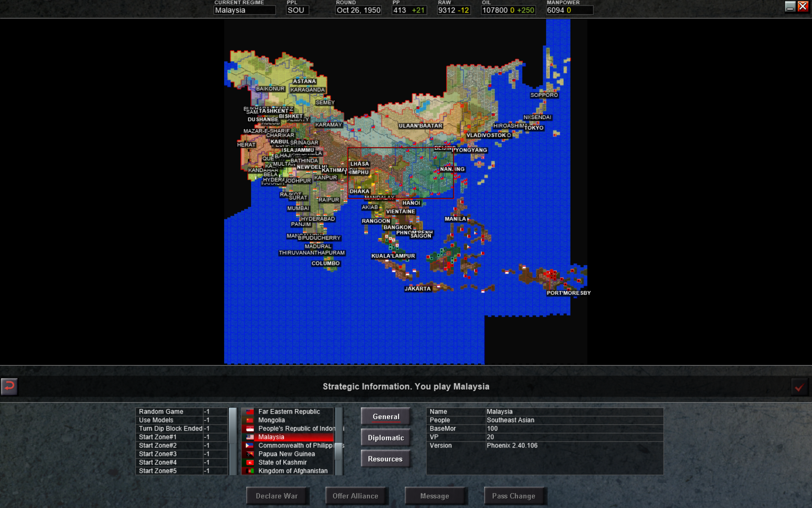Click the red checkmark confirm icon

point(799,387)
